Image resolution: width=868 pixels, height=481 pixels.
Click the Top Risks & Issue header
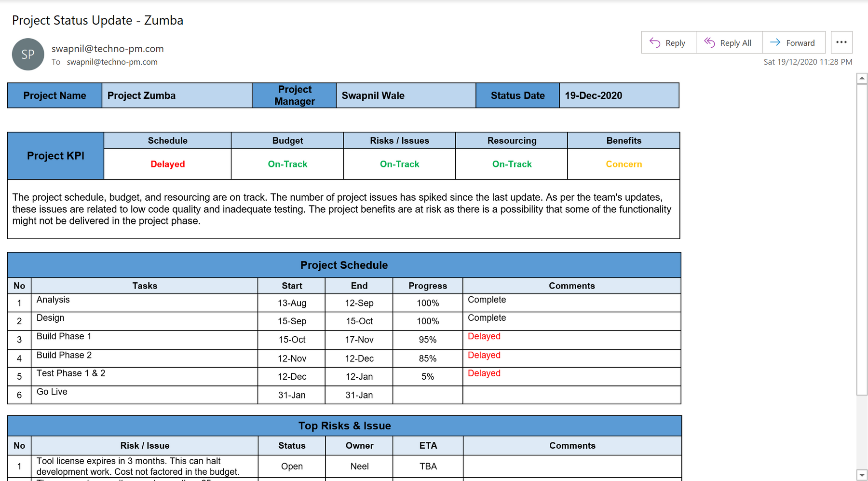[344, 426]
